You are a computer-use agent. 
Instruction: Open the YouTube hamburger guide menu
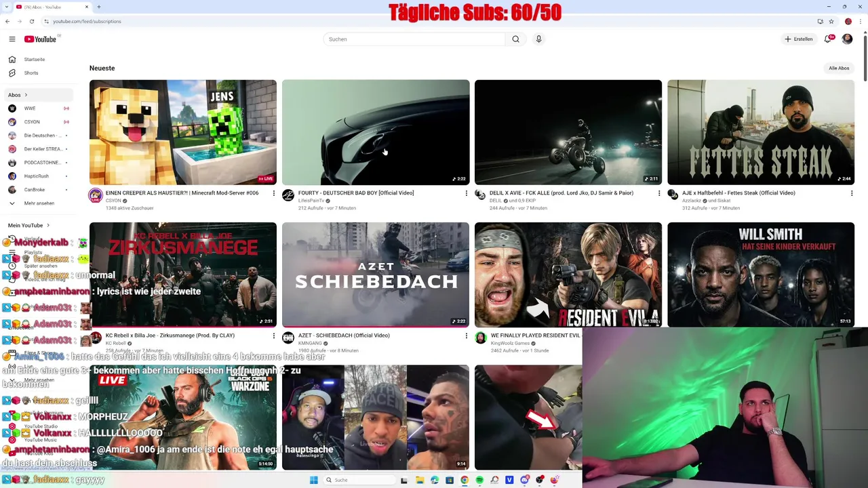(x=12, y=39)
